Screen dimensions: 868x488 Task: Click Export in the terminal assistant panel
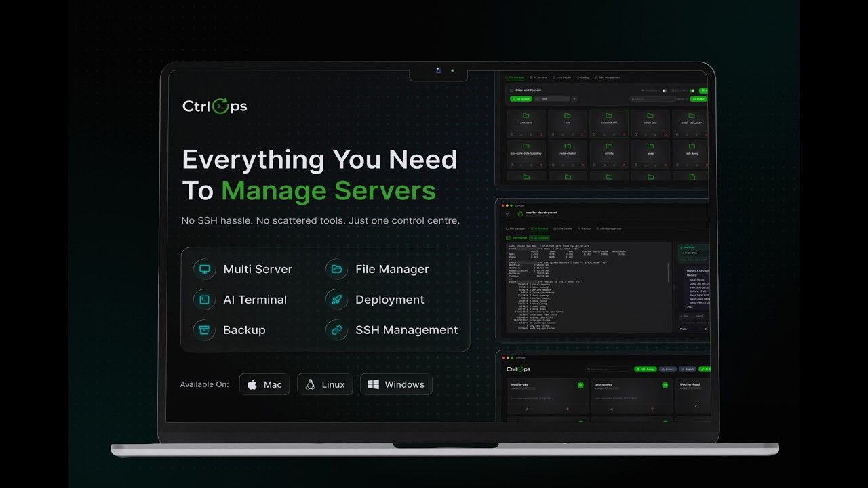pos(698,316)
